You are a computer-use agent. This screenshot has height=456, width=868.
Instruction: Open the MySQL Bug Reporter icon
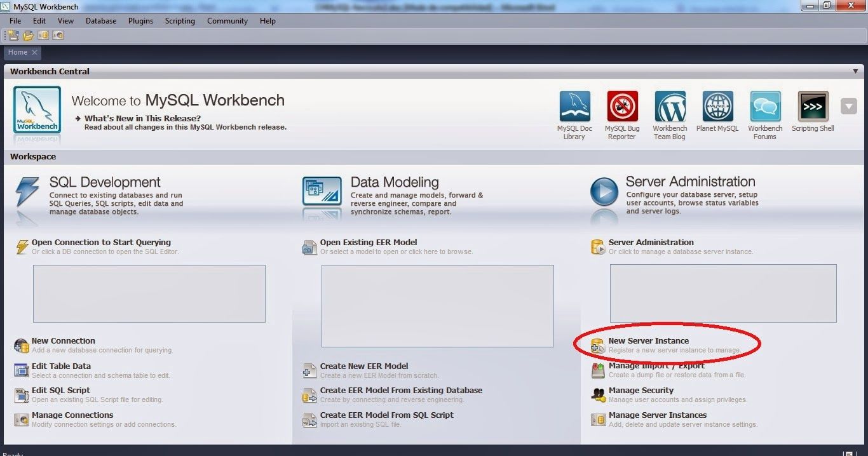[622, 107]
